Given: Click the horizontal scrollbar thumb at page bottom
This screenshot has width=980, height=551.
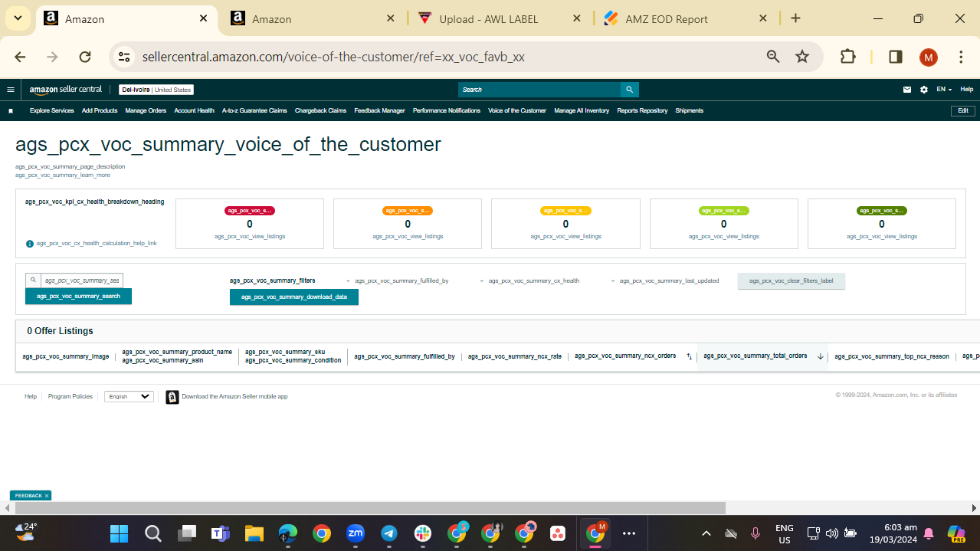Looking at the screenshot, I should click(370, 508).
